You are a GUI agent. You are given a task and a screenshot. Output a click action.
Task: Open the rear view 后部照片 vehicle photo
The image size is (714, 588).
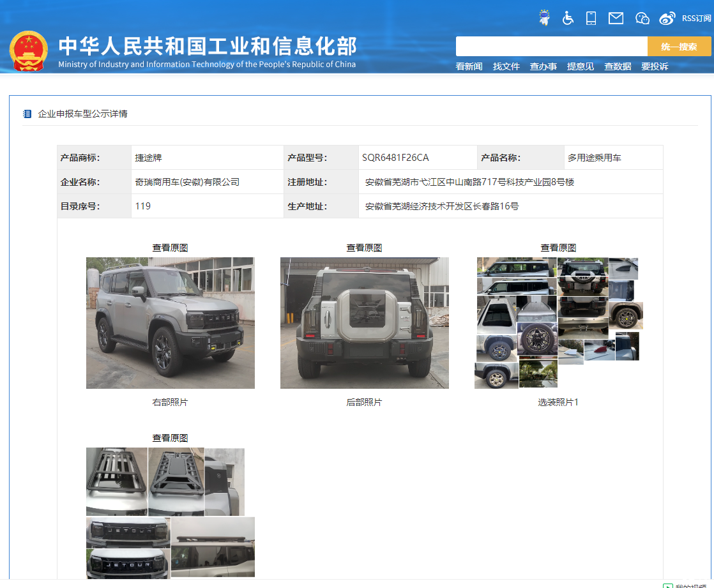pos(364,323)
